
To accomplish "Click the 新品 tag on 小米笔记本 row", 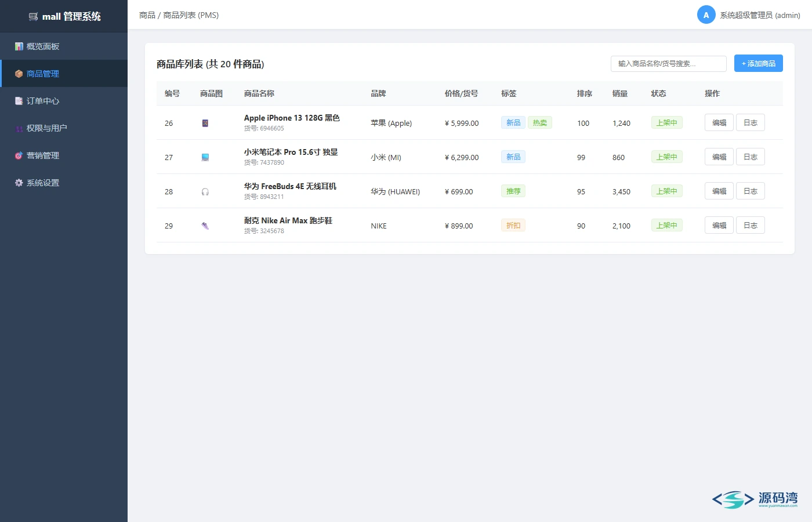I will pos(513,157).
